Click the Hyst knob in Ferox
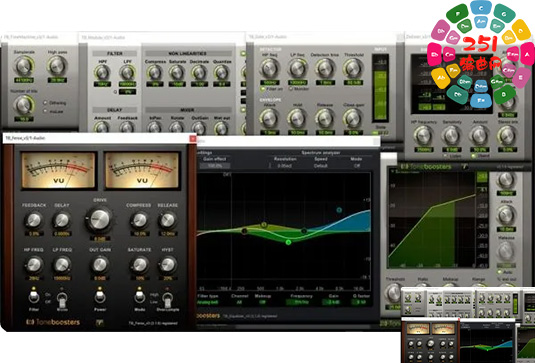 (x=168, y=265)
